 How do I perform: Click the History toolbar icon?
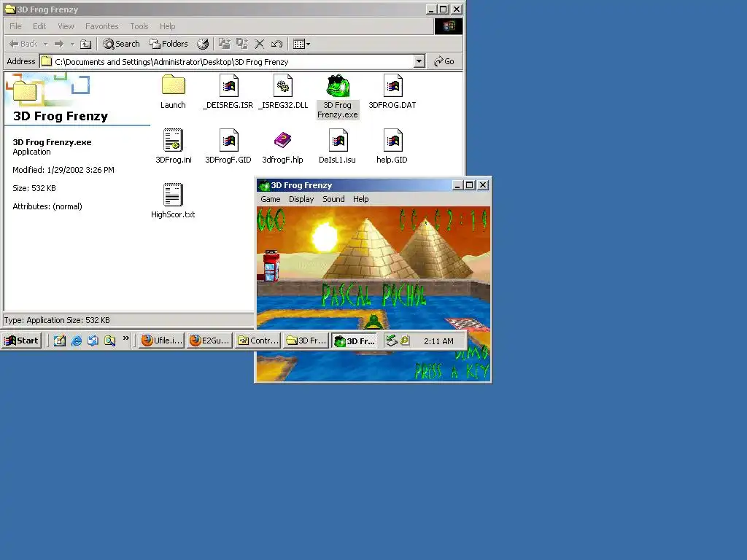coord(203,44)
